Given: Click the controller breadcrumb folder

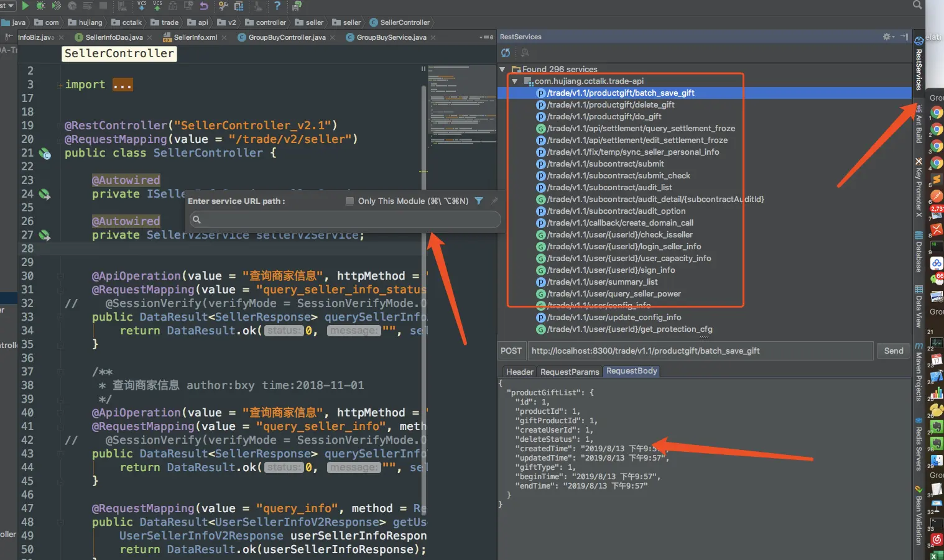Looking at the screenshot, I should pos(266,22).
